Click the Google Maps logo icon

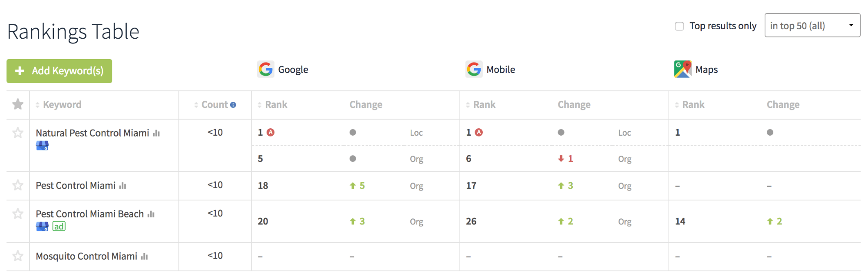(683, 69)
